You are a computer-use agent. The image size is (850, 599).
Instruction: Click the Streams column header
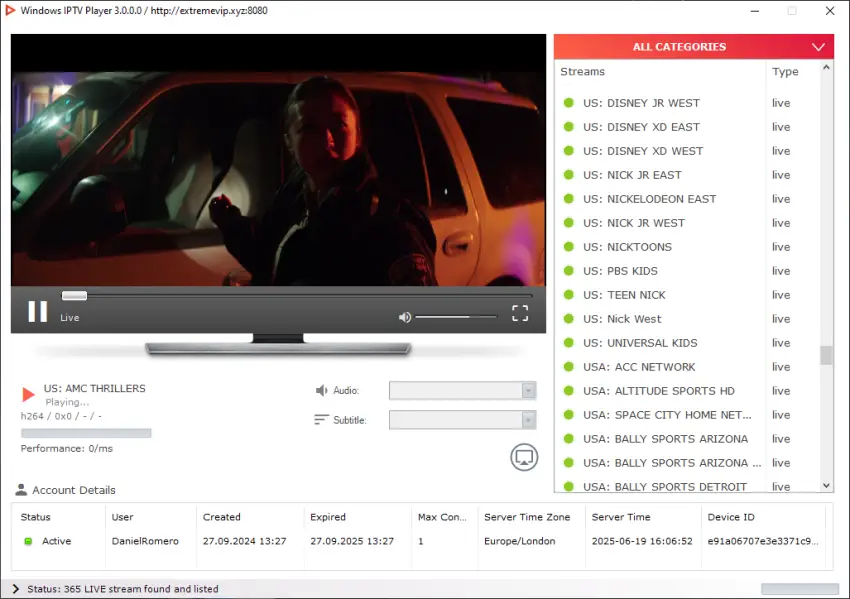582,72
